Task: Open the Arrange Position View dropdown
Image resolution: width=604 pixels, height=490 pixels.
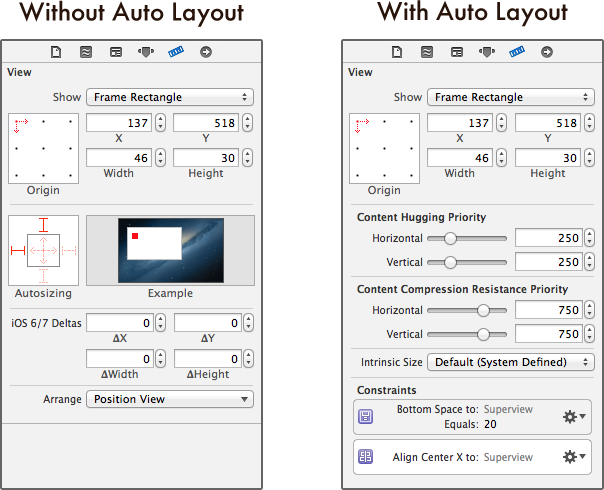Action: [169, 399]
